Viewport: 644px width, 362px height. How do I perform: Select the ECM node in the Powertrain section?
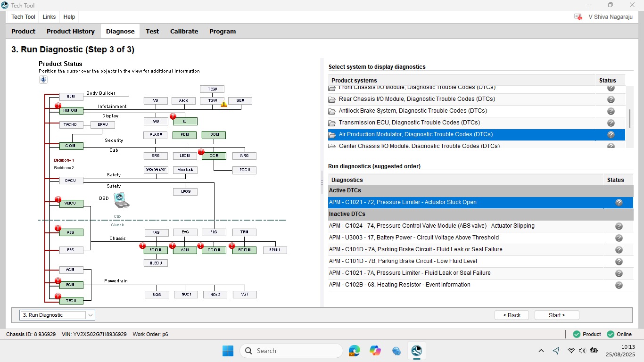pos(71,285)
